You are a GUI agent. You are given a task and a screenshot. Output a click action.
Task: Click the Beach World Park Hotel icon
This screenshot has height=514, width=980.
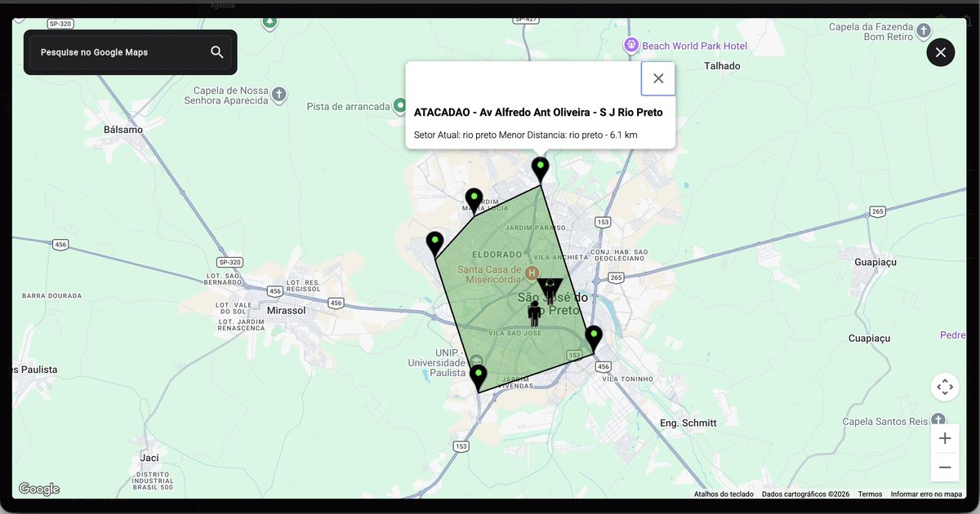click(x=630, y=45)
